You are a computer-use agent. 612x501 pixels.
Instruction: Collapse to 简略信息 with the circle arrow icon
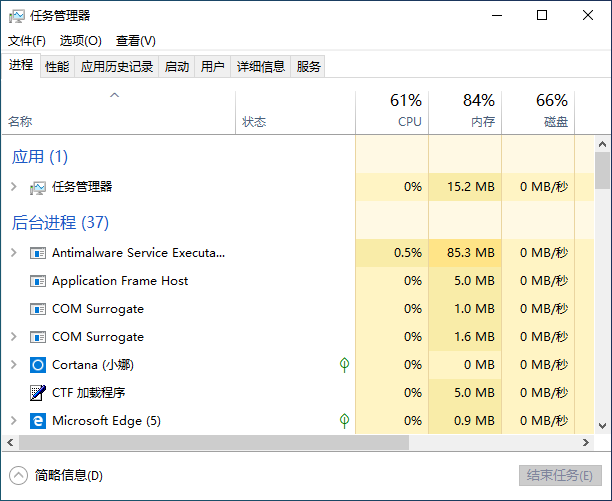[18, 476]
